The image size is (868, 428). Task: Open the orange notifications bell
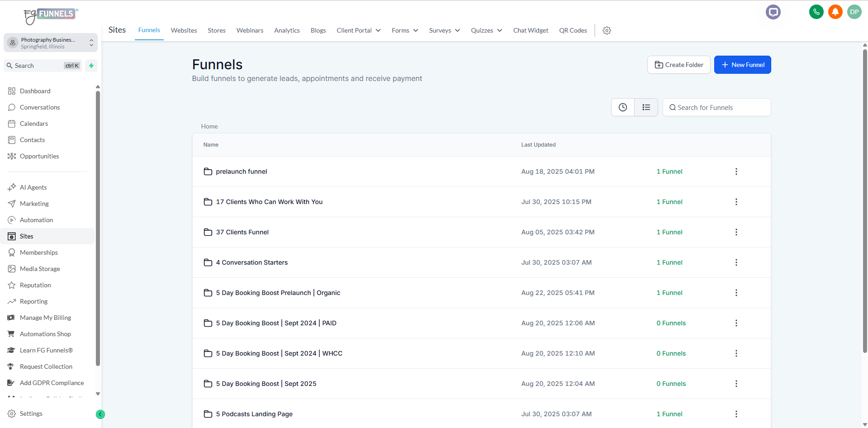point(835,12)
